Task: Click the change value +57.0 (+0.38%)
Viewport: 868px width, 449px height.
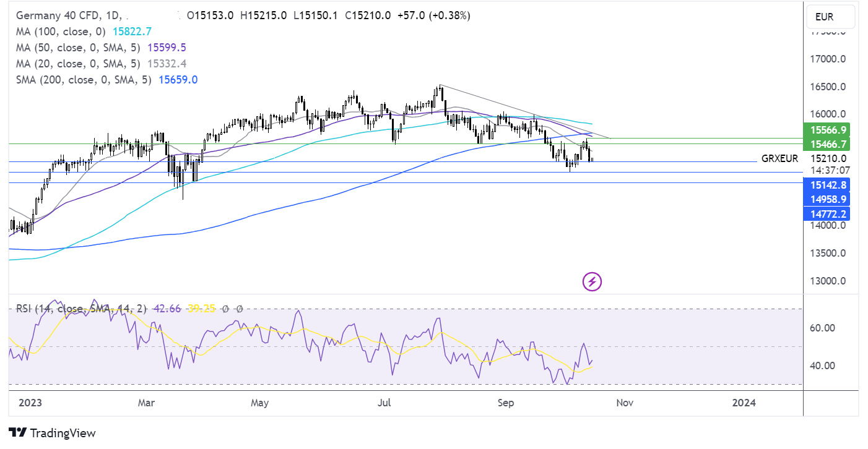Action: (x=433, y=15)
